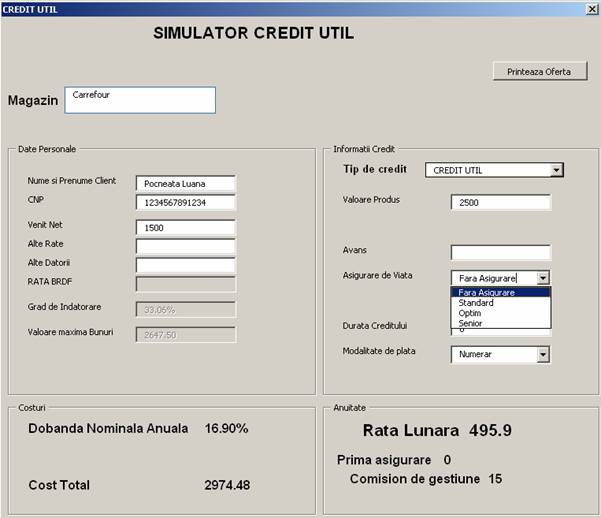This screenshot has width=601, height=518.
Task: Expand the Modalitate de plata dropdown
Action: [543, 354]
